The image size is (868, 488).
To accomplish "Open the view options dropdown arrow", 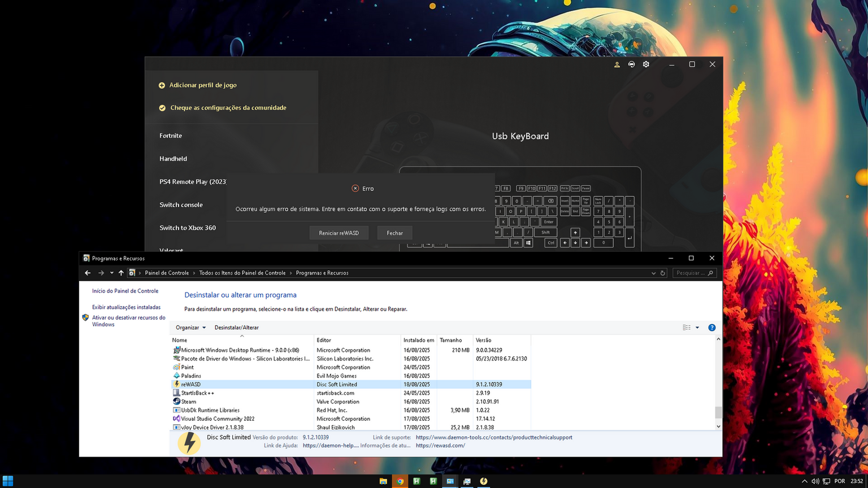I will pyautogui.click(x=697, y=328).
